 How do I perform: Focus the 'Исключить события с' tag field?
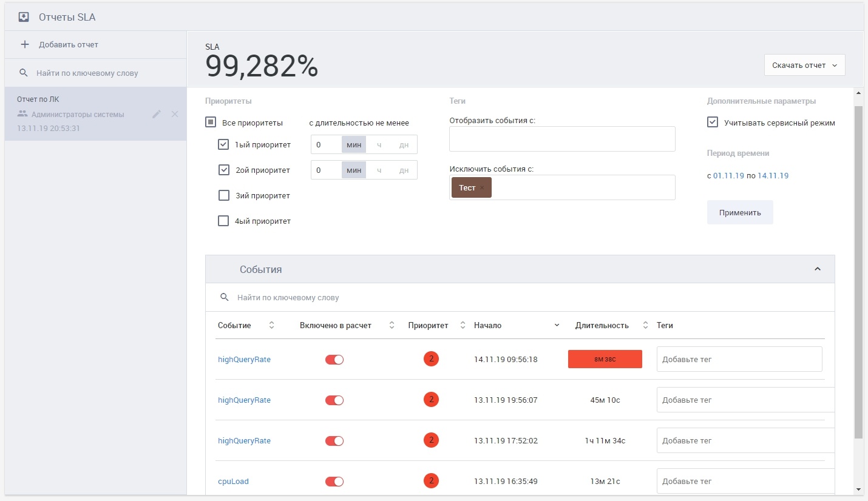(x=562, y=187)
